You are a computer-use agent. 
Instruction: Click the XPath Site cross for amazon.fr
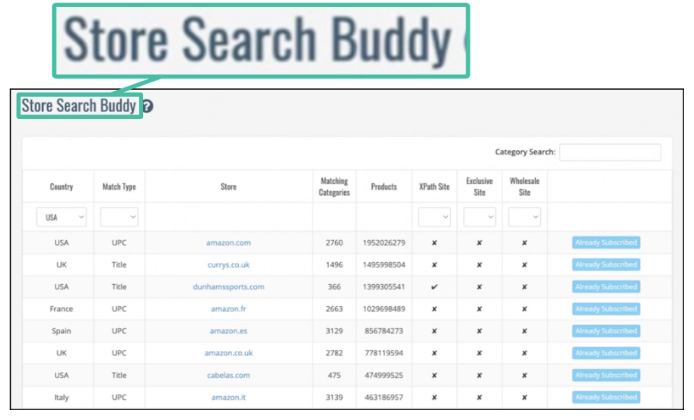pos(434,309)
